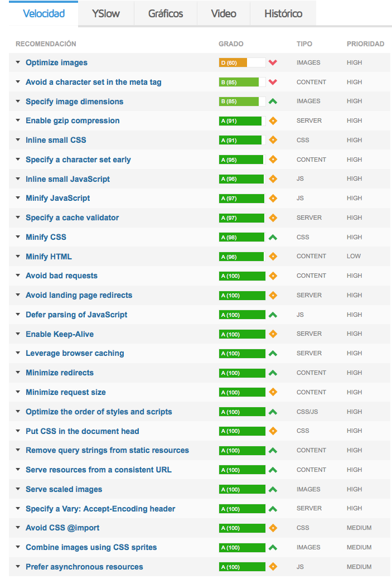Expand Inline small CSS disclosure triangle
Image resolution: width=392 pixels, height=579 pixels.
pyautogui.click(x=18, y=140)
